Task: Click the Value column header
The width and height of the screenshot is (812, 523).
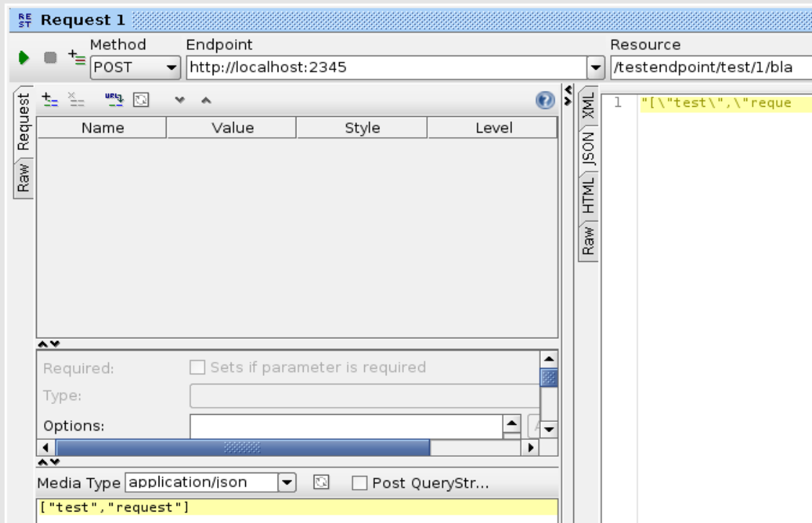Action: click(x=231, y=128)
